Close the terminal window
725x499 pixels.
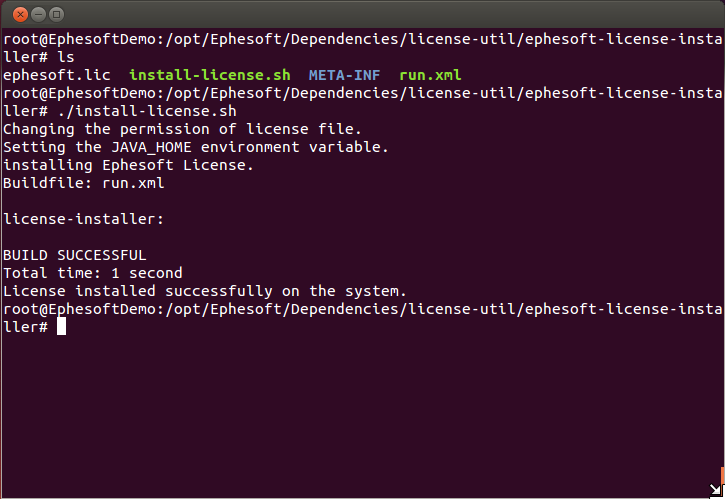20,15
